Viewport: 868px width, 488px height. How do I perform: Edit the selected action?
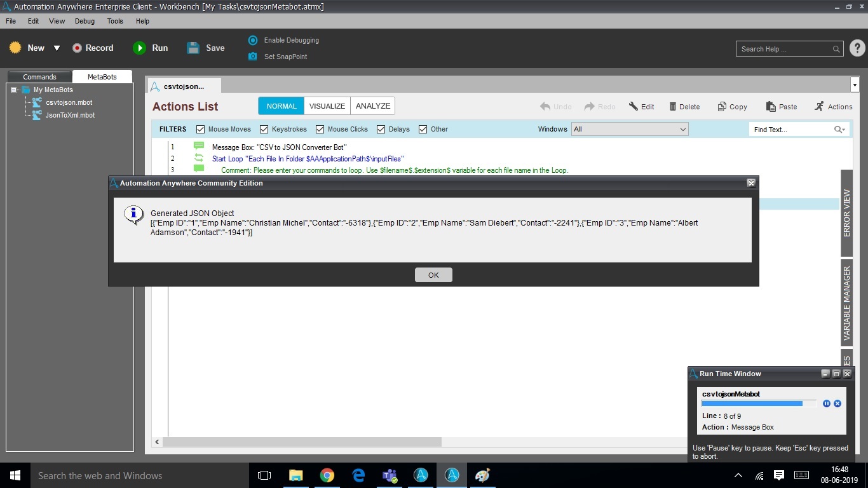pos(642,107)
